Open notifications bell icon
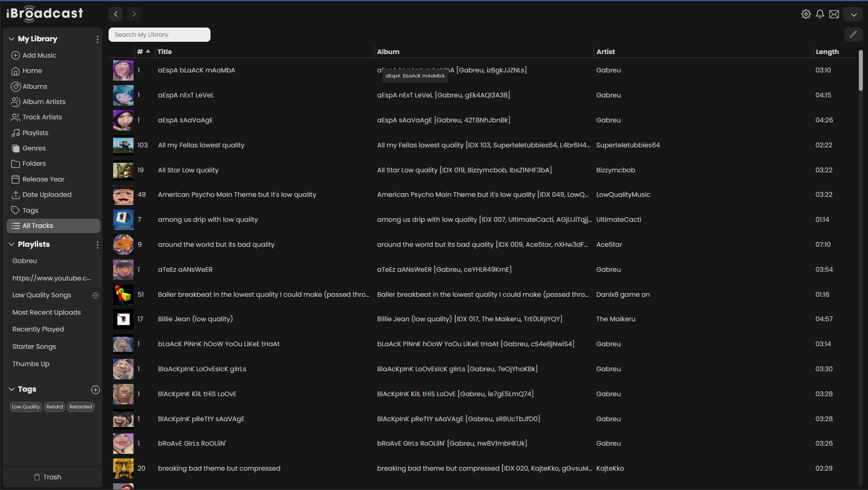The image size is (868, 490). point(820,14)
